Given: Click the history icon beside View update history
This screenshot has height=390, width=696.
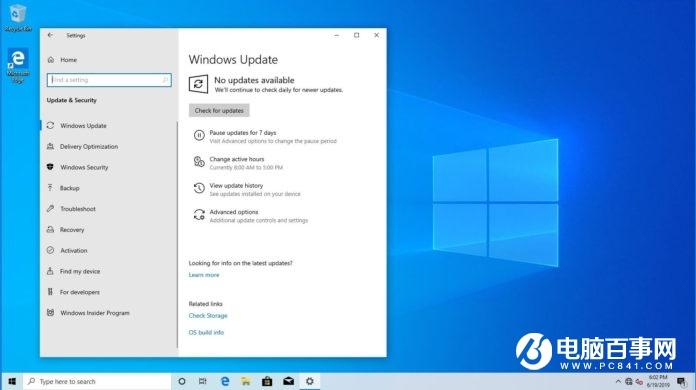Looking at the screenshot, I should (199, 189).
